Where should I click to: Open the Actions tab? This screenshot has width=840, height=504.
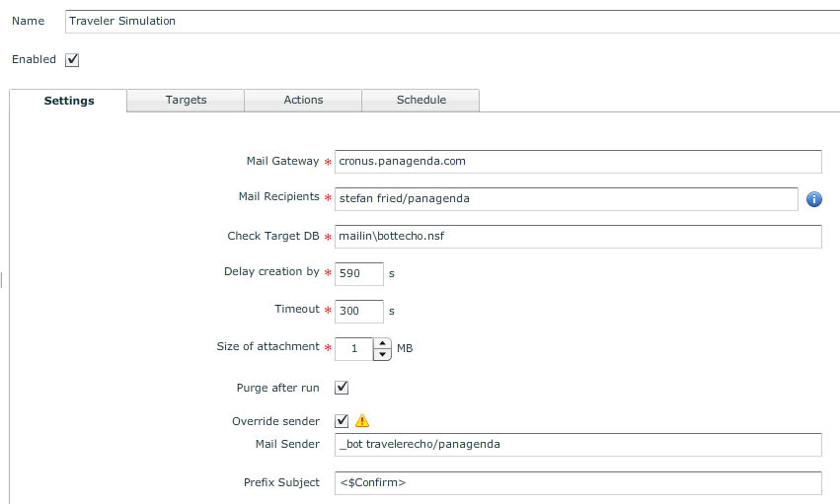click(x=303, y=100)
